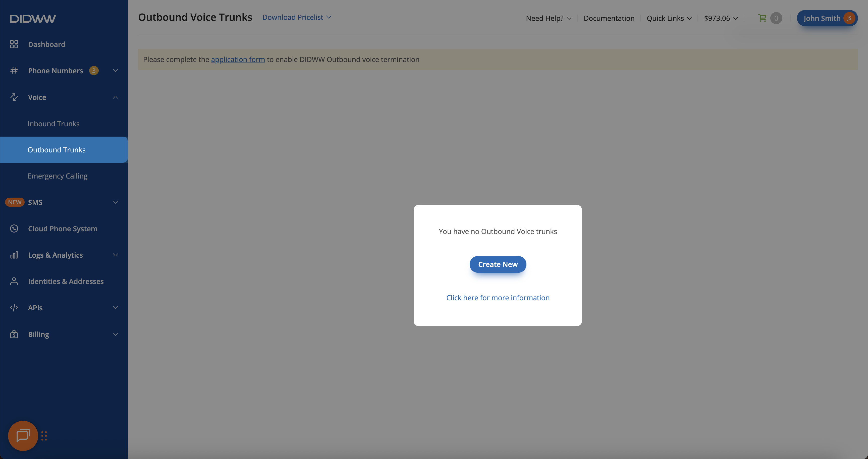Open the Download Pricelist dropdown

coord(297,17)
